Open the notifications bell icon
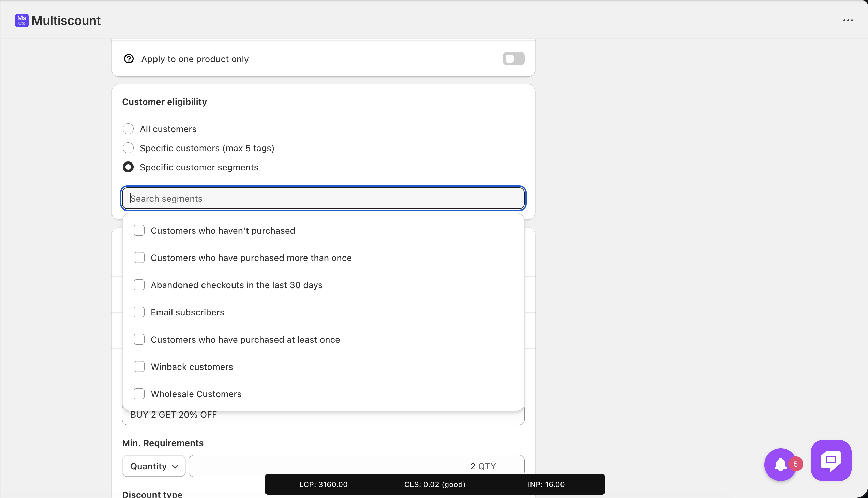This screenshot has width=868, height=498. coord(780,465)
